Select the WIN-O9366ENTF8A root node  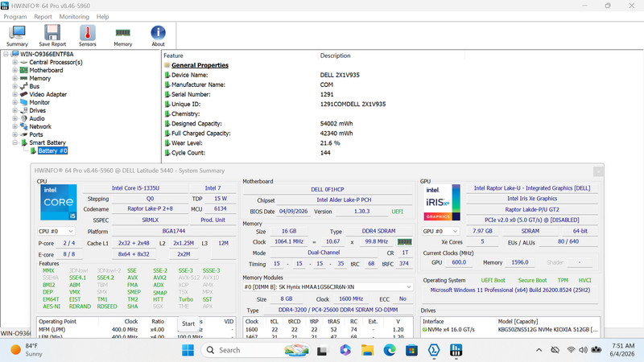[x=47, y=54]
